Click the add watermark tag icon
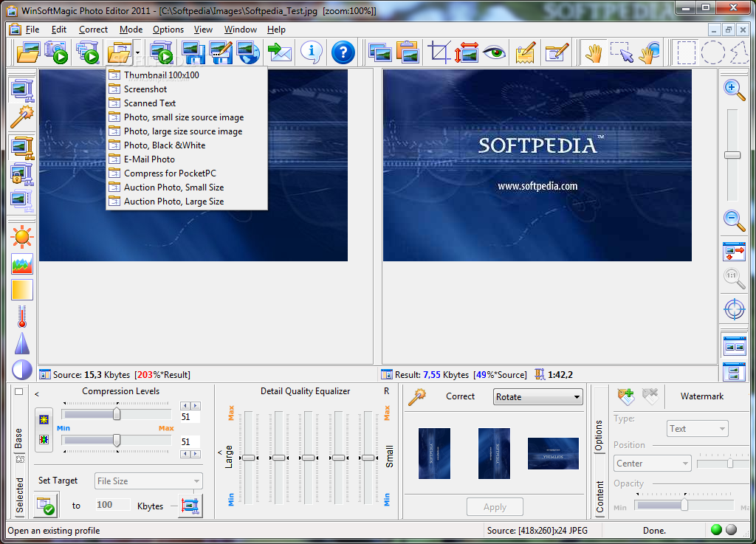Viewport: 756px width, 544px height. (626, 396)
